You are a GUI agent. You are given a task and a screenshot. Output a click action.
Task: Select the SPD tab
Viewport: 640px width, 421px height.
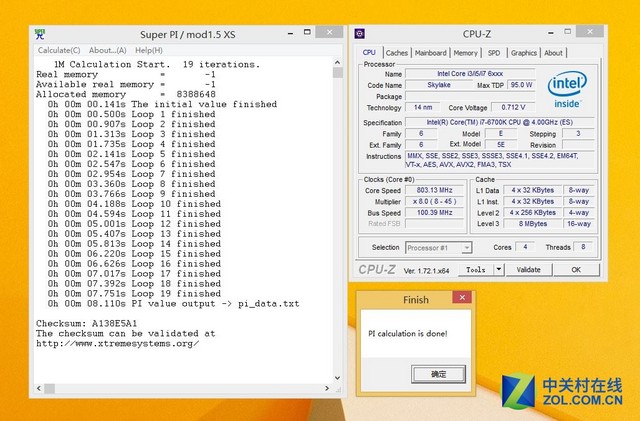[494, 53]
